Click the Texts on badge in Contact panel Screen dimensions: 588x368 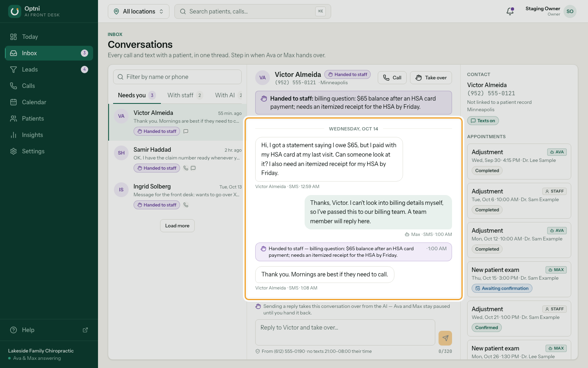click(483, 121)
